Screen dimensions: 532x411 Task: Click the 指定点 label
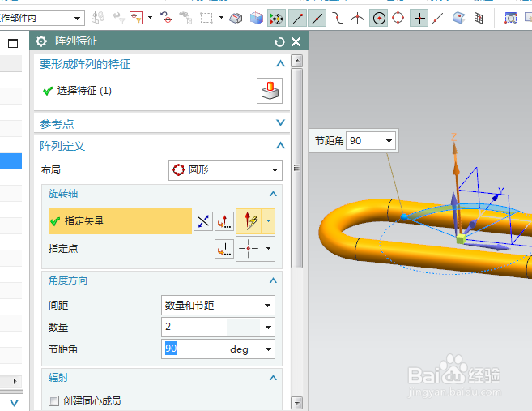63,249
